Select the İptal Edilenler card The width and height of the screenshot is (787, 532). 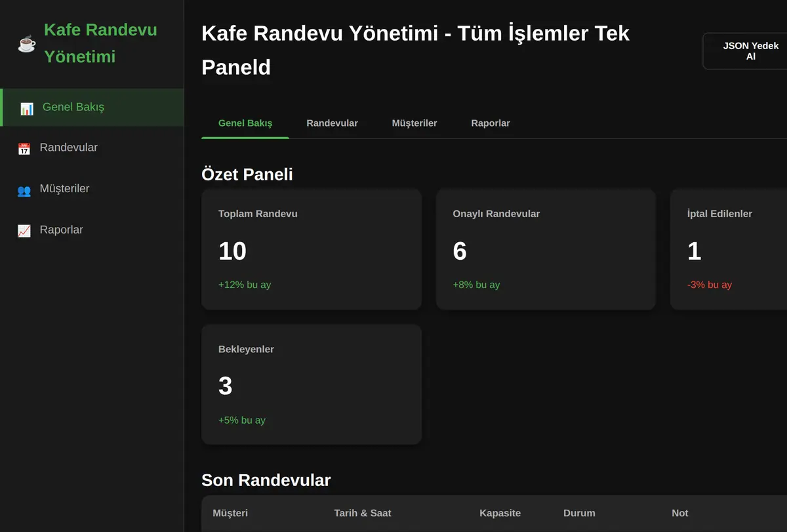[729, 249]
